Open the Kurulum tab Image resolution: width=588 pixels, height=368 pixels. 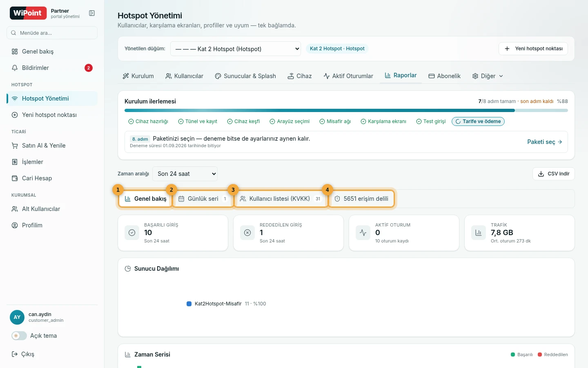(138, 76)
